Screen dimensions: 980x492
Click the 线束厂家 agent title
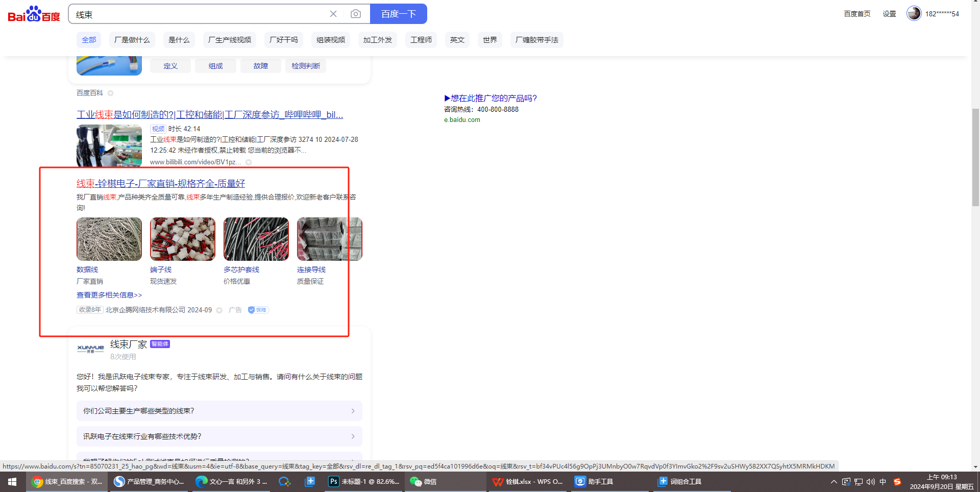click(x=129, y=345)
